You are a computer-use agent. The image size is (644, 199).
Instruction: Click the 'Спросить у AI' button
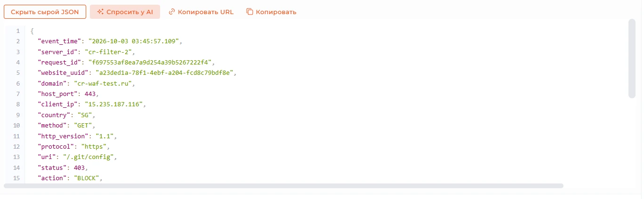pos(125,12)
